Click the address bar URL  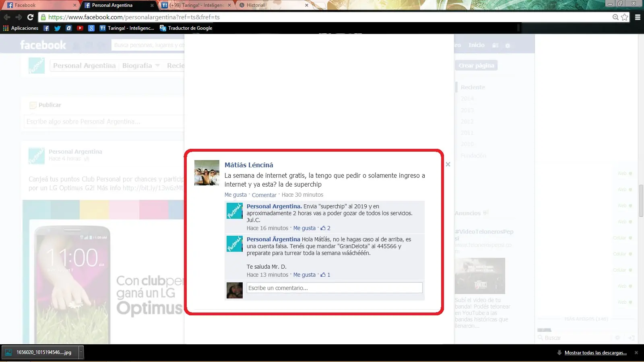pyautogui.click(x=134, y=17)
